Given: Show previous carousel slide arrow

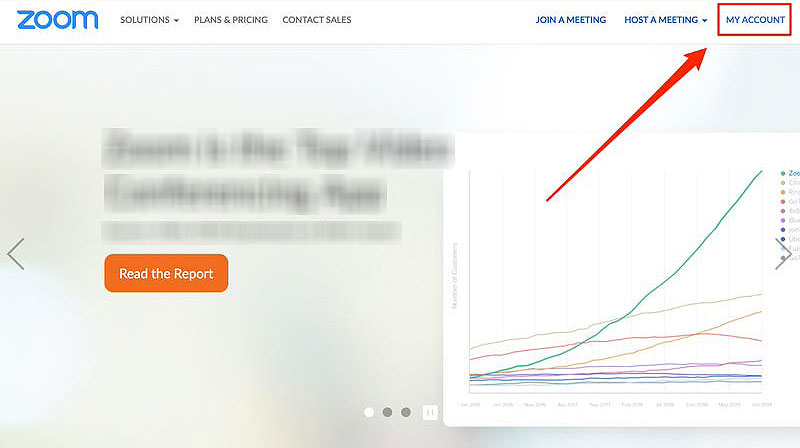Looking at the screenshot, I should [x=16, y=254].
